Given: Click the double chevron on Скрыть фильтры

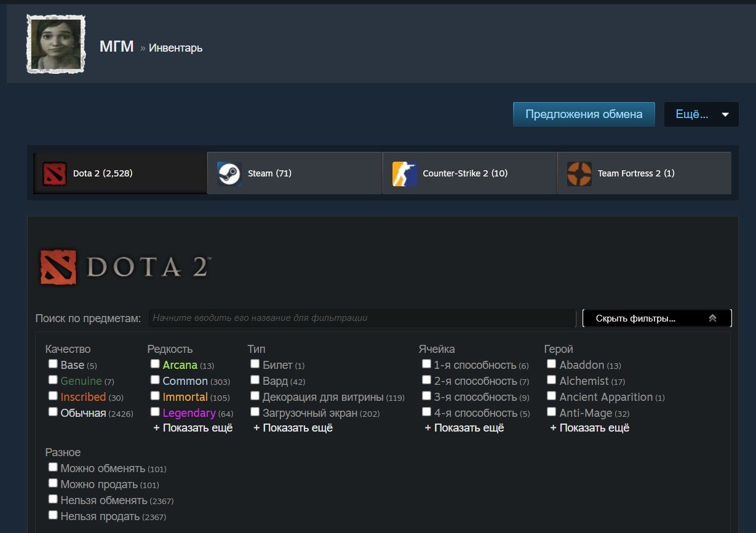Looking at the screenshot, I should coord(713,318).
